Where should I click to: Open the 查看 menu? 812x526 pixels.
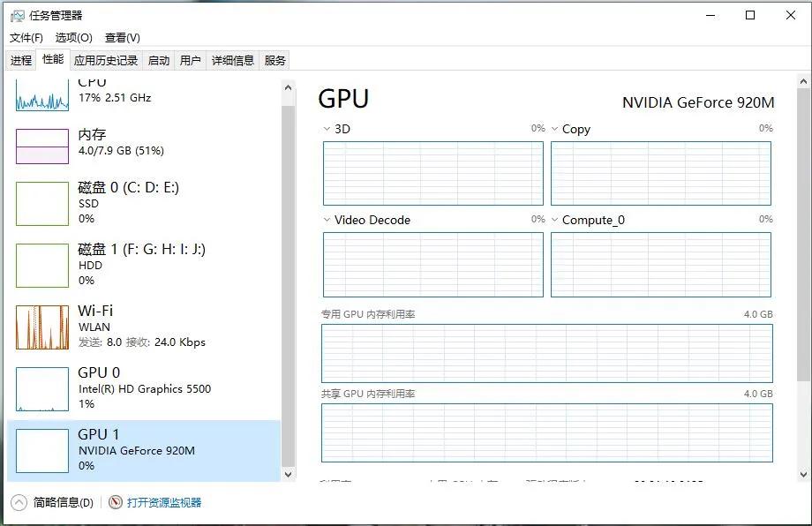pos(122,38)
